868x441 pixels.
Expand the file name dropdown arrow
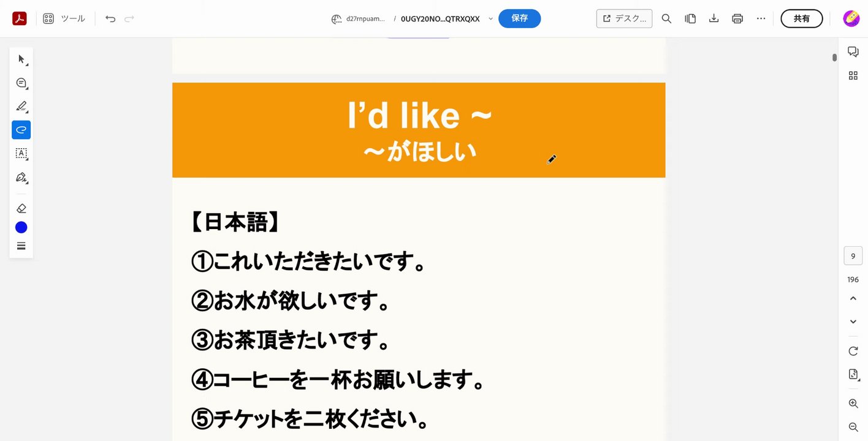[x=490, y=18]
